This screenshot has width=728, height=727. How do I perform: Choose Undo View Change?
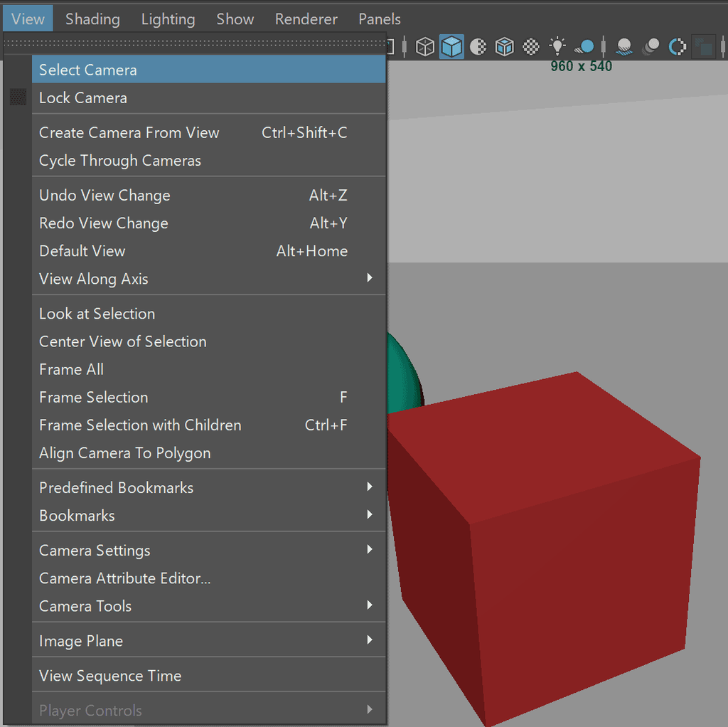pyautogui.click(x=209, y=195)
